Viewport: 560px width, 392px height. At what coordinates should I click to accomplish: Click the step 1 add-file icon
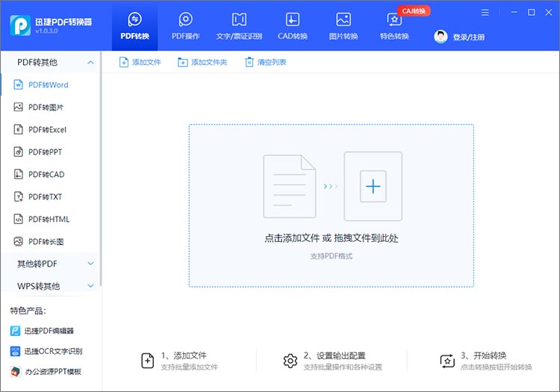point(148,361)
